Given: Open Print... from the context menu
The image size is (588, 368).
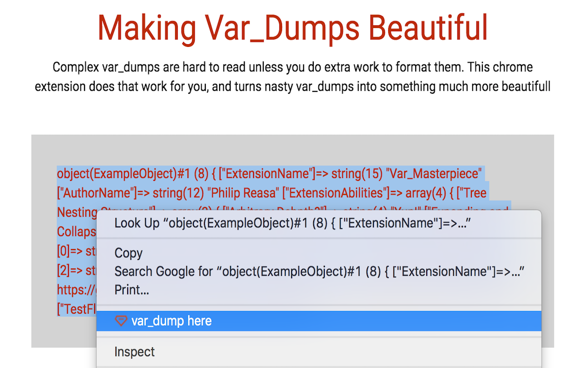Looking at the screenshot, I should point(132,290).
